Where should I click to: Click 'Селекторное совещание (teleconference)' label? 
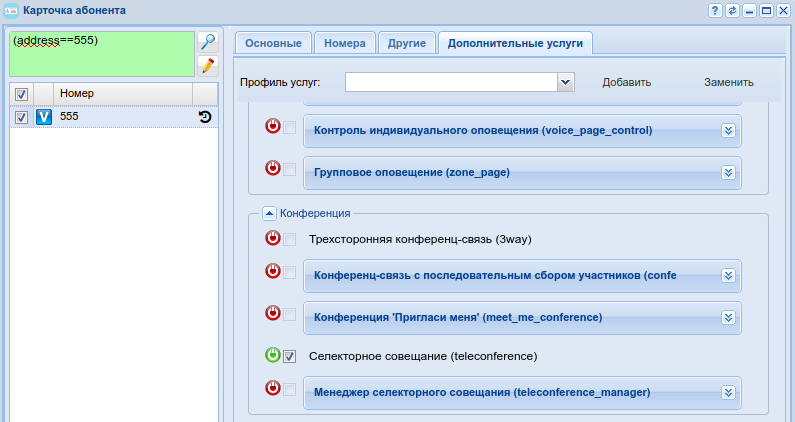click(423, 357)
